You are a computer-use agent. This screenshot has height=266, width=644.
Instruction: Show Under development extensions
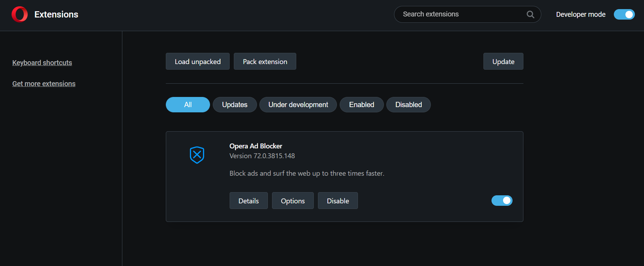coord(298,105)
